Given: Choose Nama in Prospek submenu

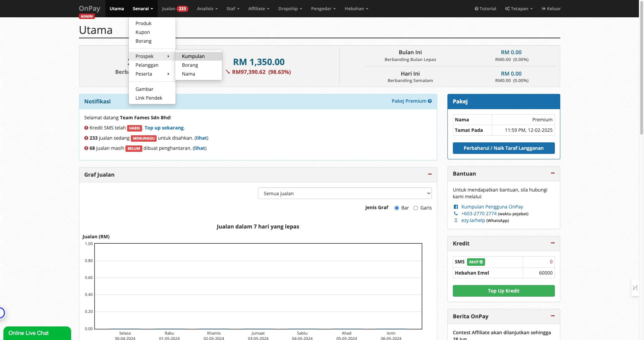Looking at the screenshot, I should [x=199, y=74].
